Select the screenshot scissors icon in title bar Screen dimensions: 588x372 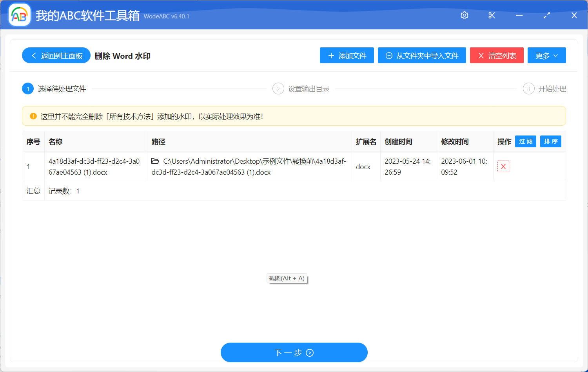pyautogui.click(x=492, y=15)
